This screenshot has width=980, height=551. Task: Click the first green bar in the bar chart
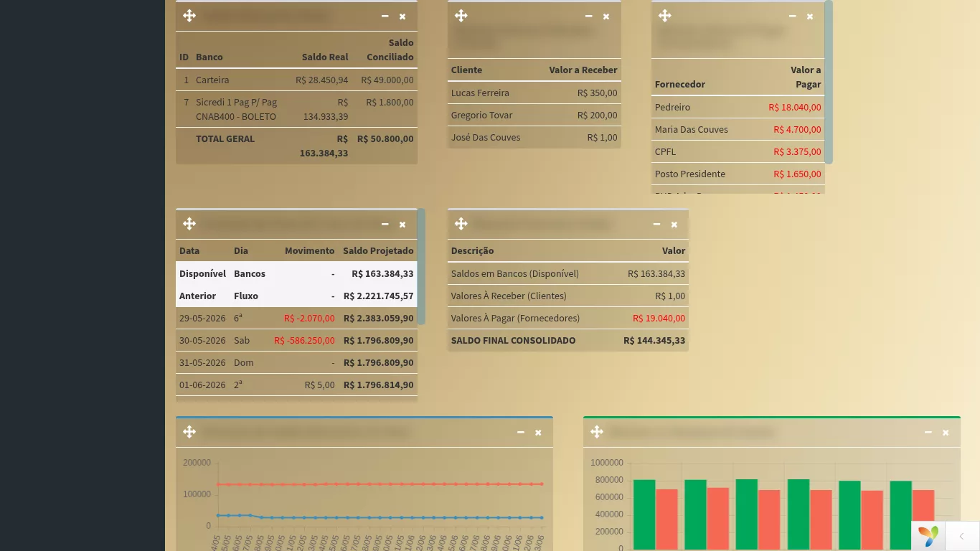tap(644, 515)
